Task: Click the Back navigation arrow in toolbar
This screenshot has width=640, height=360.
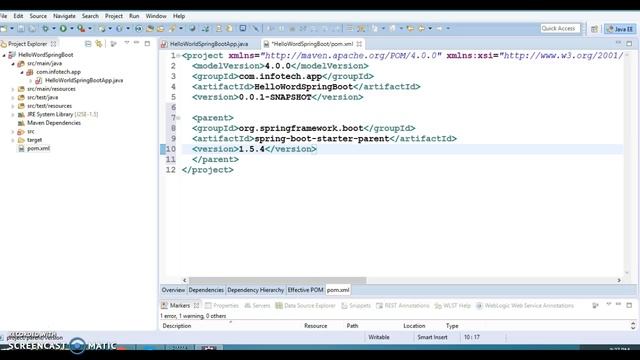Action: [x=421, y=29]
